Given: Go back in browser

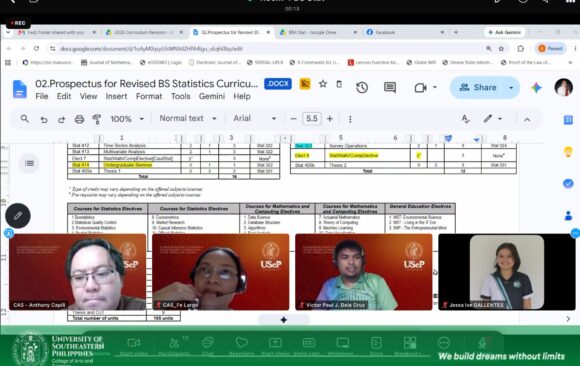Looking at the screenshot, I should point(9,48).
